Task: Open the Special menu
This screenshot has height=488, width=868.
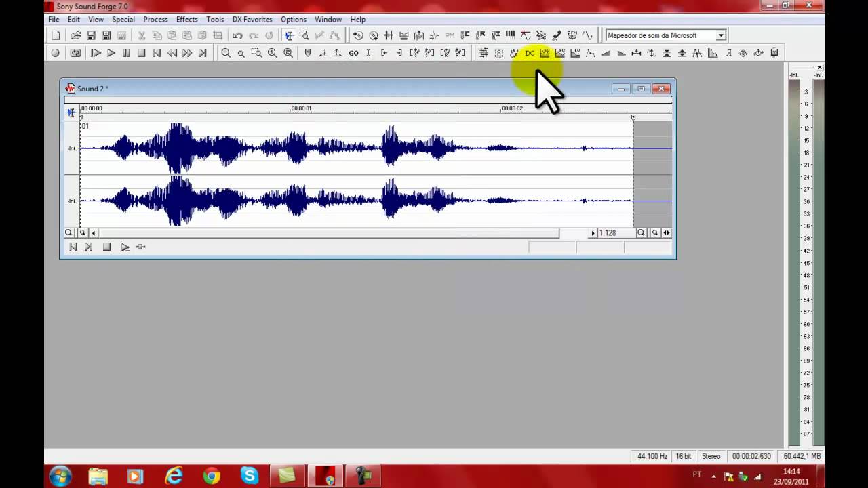Action: [x=123, y=20]
